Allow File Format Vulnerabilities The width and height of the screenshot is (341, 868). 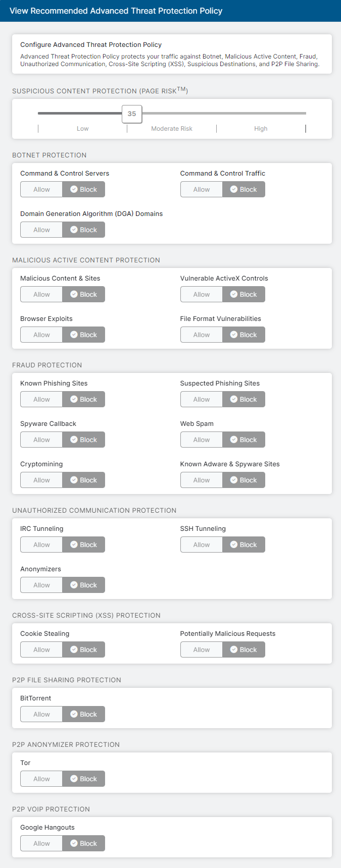pos(202,335)
